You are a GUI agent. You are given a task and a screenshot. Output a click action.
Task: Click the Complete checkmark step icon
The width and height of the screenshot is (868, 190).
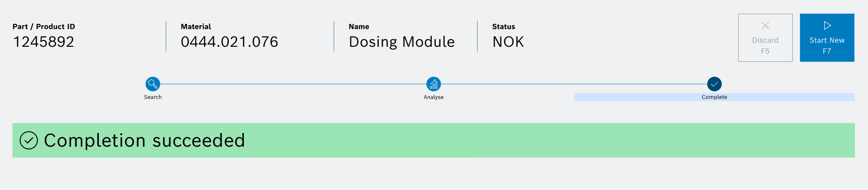714,84
